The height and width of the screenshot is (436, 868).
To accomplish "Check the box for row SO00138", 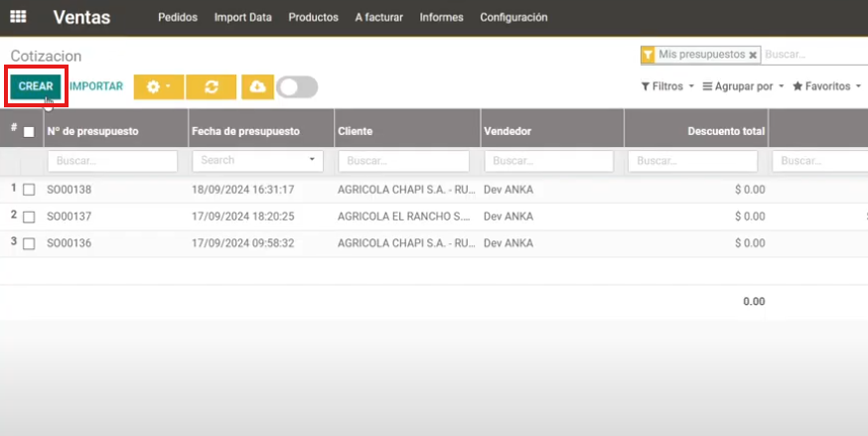I will click(29, 190).
